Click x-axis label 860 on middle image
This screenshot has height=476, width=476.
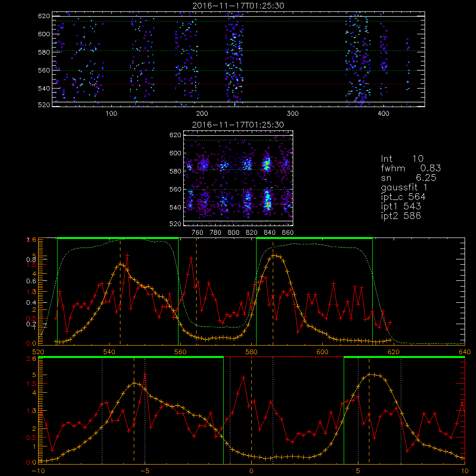[x=288, y=233]
